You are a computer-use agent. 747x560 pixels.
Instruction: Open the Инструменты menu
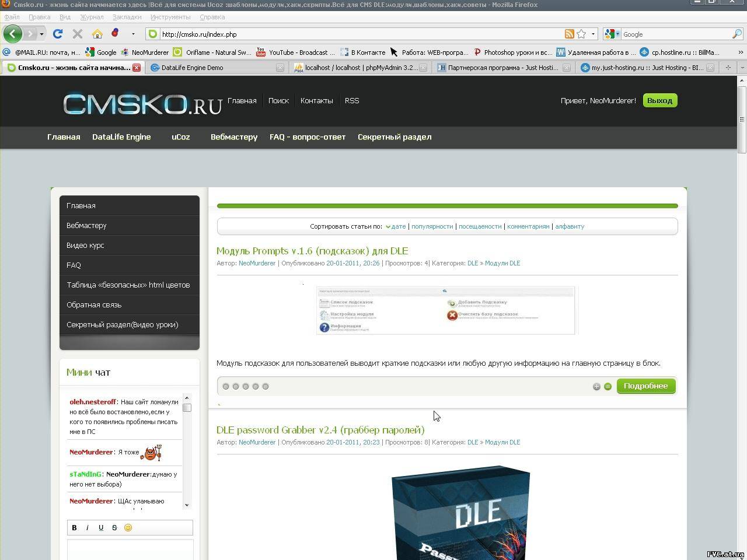pos(170,17)
